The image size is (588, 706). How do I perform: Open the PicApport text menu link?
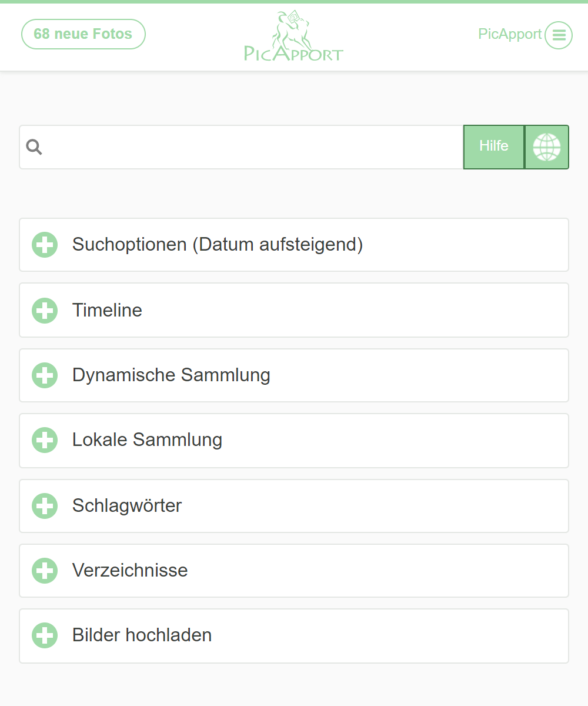coord(509,34)
